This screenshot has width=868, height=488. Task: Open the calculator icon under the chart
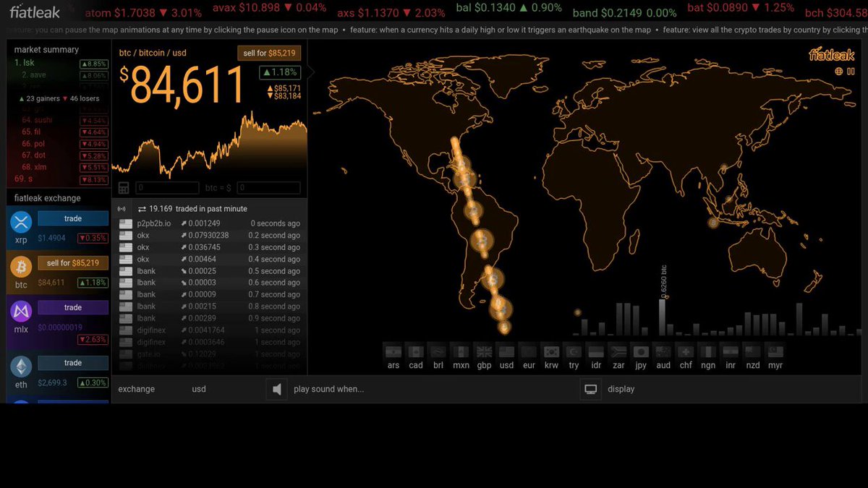(x=124, y=188)
